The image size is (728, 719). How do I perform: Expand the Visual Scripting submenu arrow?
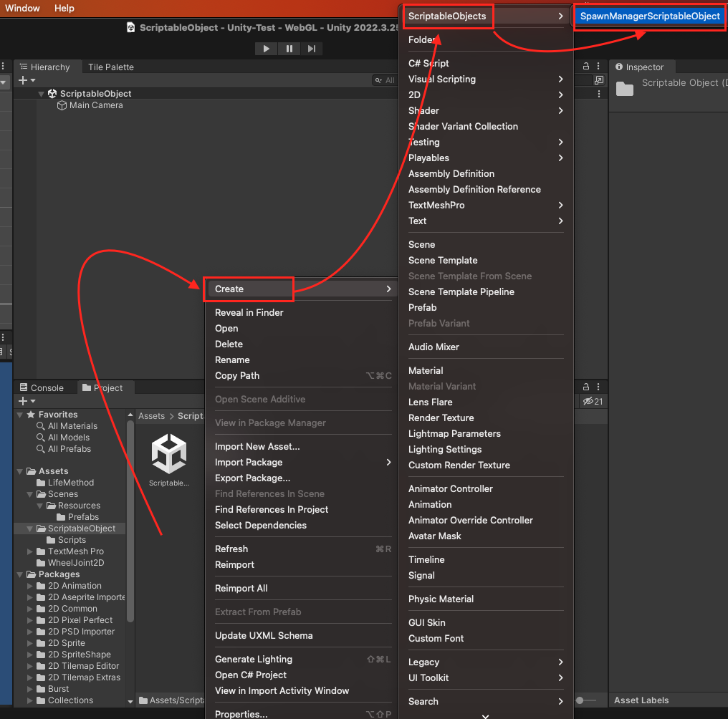[x=560, y=79]
